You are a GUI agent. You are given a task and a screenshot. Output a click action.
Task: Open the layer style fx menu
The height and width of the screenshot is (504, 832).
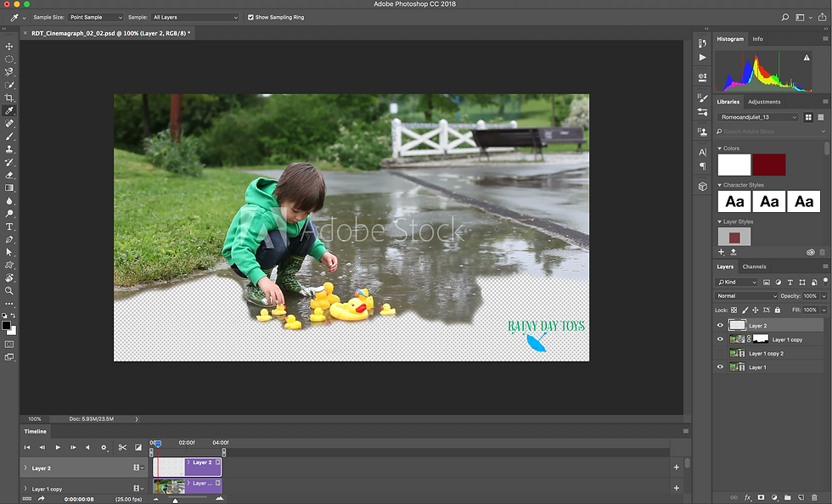tap(748, 497)
